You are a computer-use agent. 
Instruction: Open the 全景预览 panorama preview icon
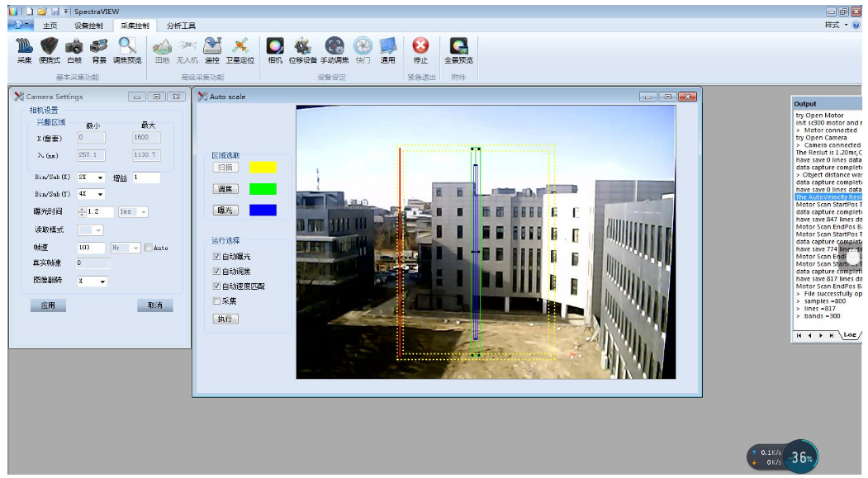click(458, 48)
